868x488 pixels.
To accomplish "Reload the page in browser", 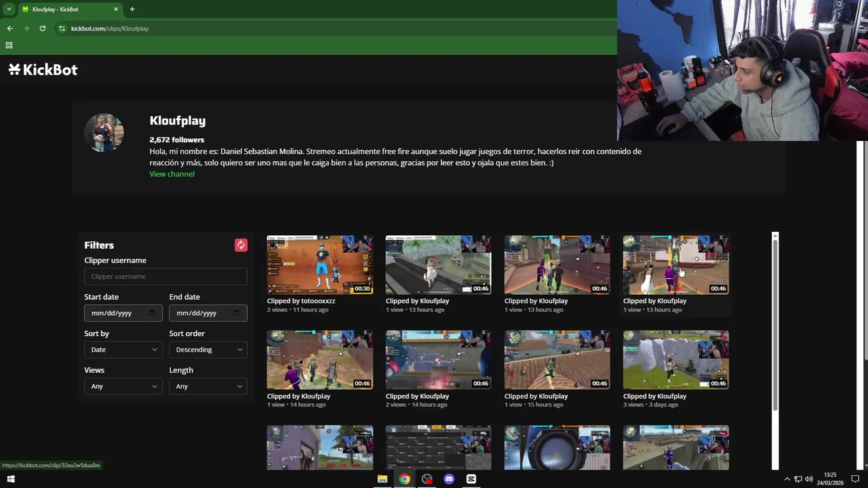I will pos(42,28).
